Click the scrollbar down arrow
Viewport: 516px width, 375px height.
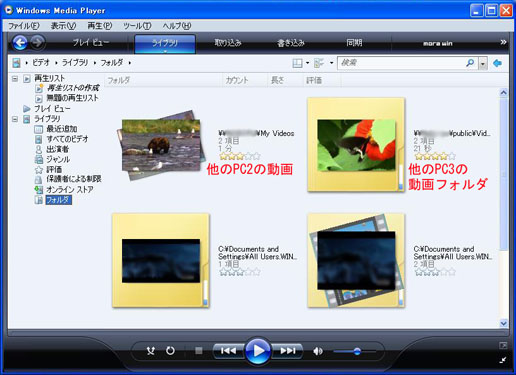click(503, 323)
